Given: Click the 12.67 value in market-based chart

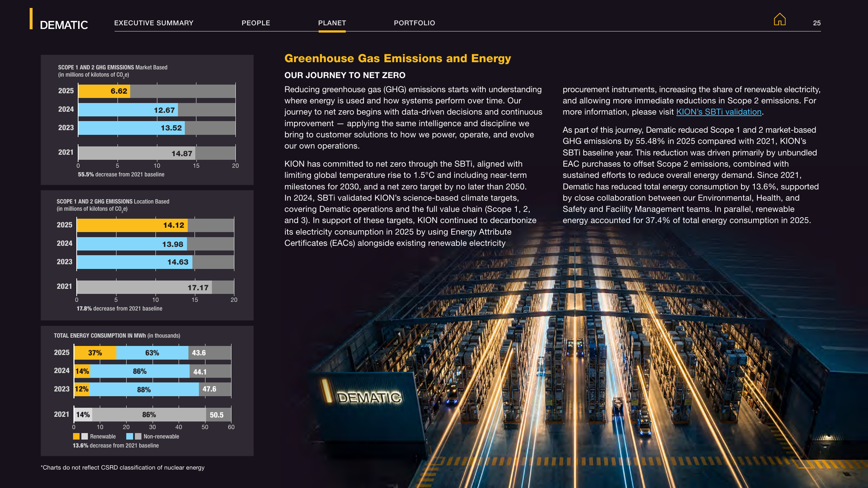Looking at the screenshot, I should [x=164, y=110].
